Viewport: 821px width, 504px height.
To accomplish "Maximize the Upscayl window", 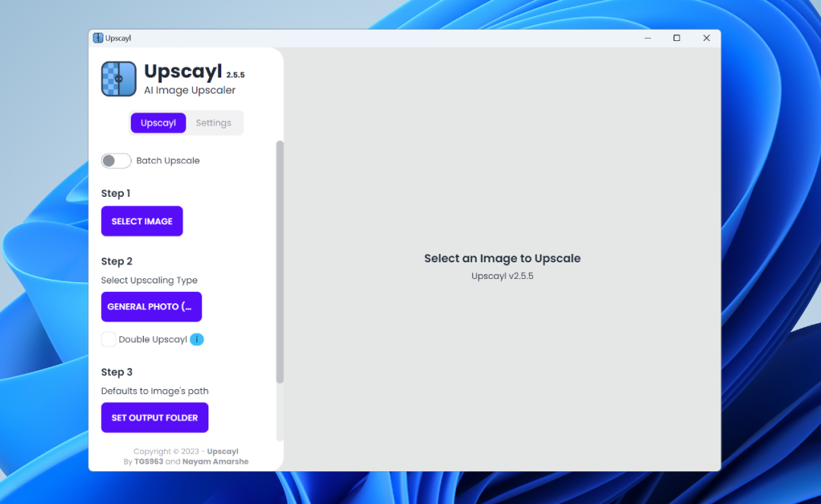I will (x=677, y=38).
